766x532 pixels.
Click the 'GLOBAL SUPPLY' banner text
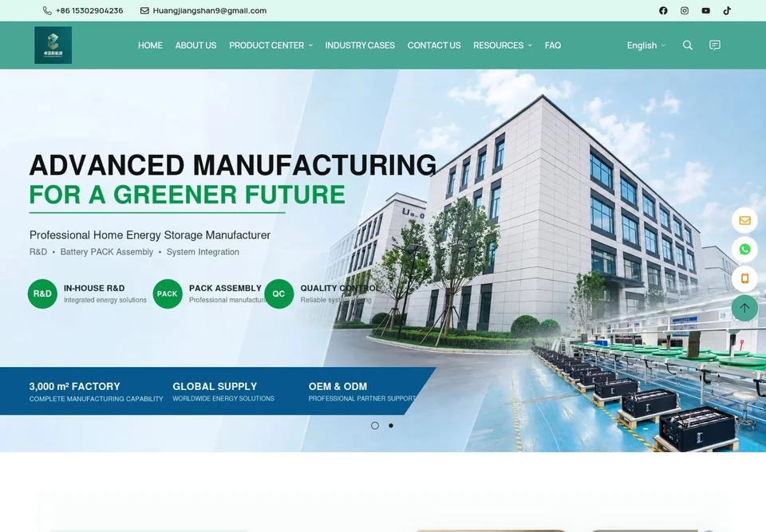(x=215, y=386)
